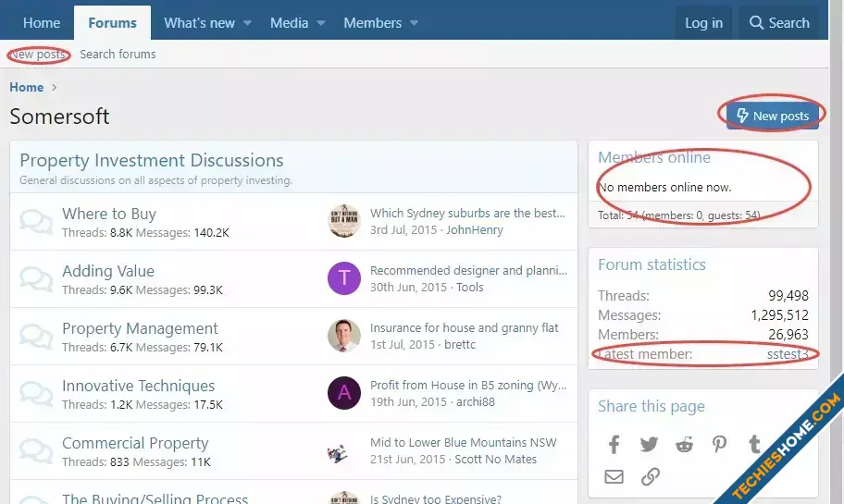Open thread Is Sydney too Expensive?
The width and height of the screenshot is (844, 504).
436,498
